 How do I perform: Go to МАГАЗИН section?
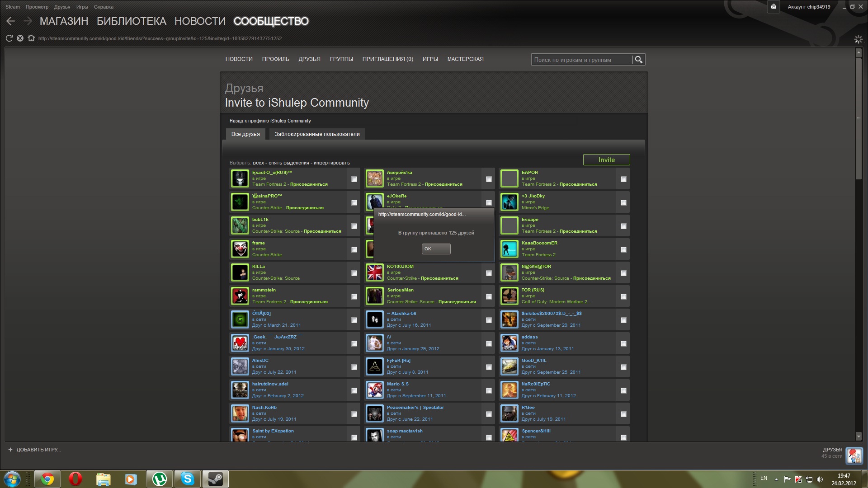click(x=64, y=21)
